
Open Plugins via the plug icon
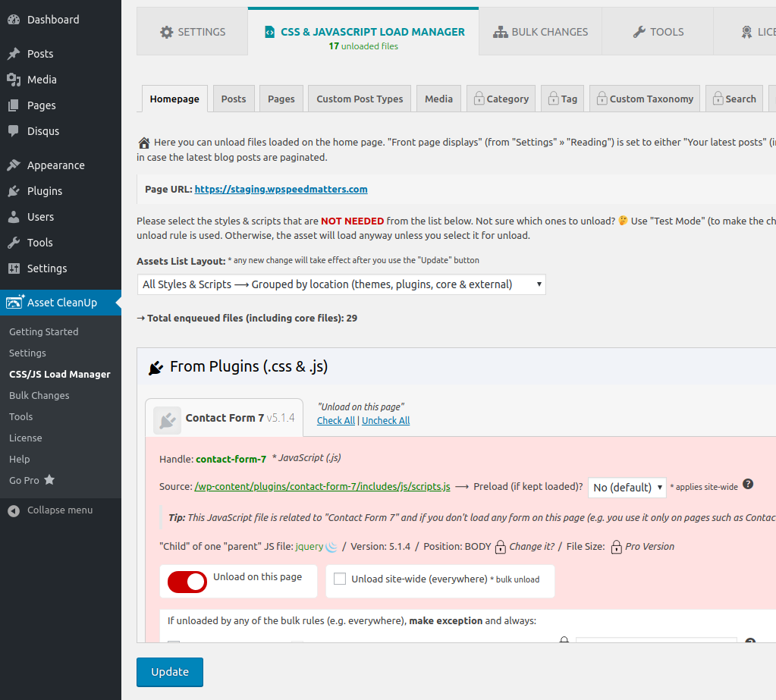click(x=14, y=190)
